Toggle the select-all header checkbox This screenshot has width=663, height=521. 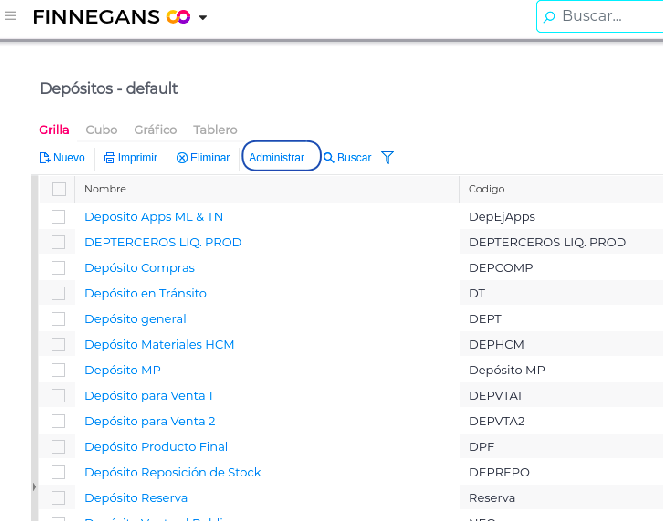tap(58, 189)
